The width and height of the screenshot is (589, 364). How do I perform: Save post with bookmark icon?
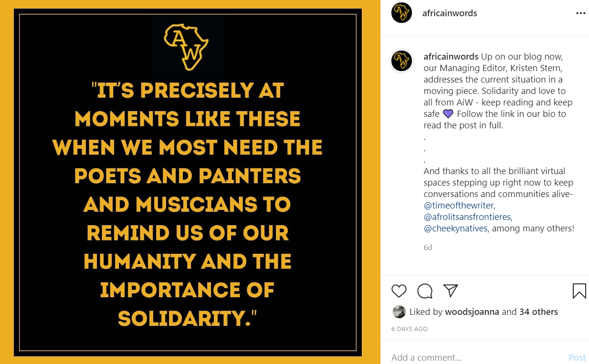click(579, 291)
